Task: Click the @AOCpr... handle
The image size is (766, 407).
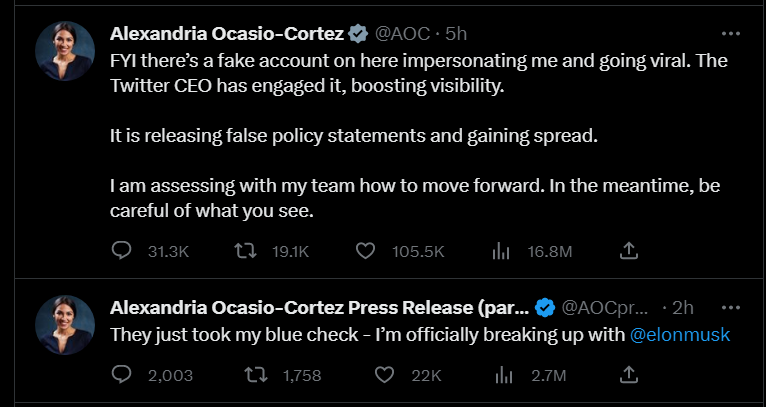Action: click(x=604, y=308)
